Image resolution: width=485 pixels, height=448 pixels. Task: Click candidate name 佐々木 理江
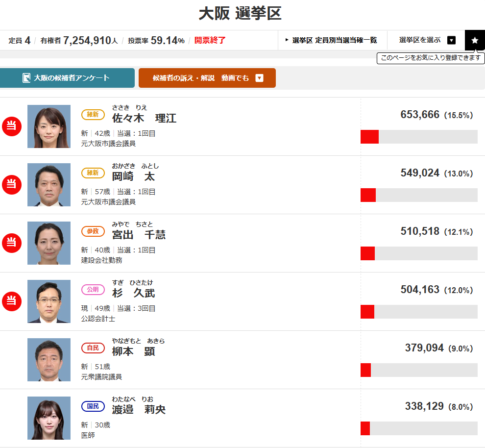tap(144, 118)
